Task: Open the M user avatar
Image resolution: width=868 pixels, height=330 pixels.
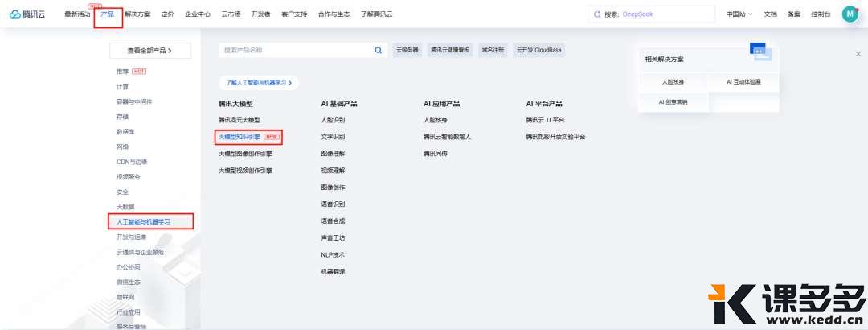Action: 850,14
